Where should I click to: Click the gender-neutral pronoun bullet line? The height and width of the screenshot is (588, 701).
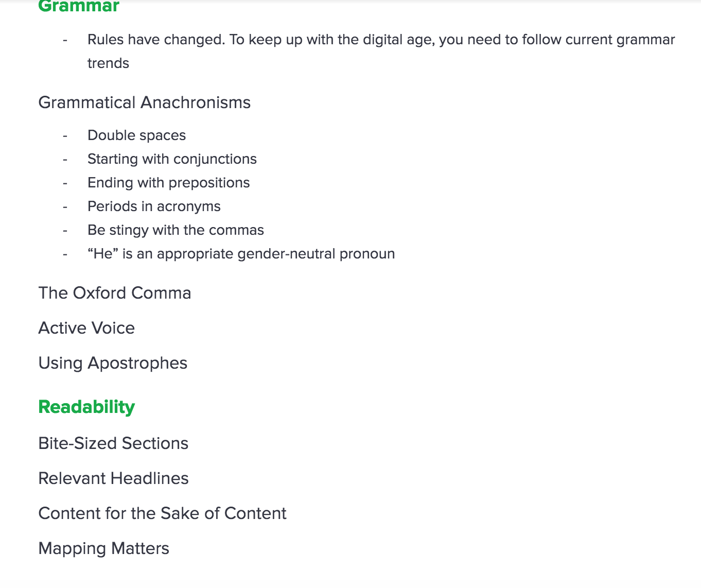241,254
